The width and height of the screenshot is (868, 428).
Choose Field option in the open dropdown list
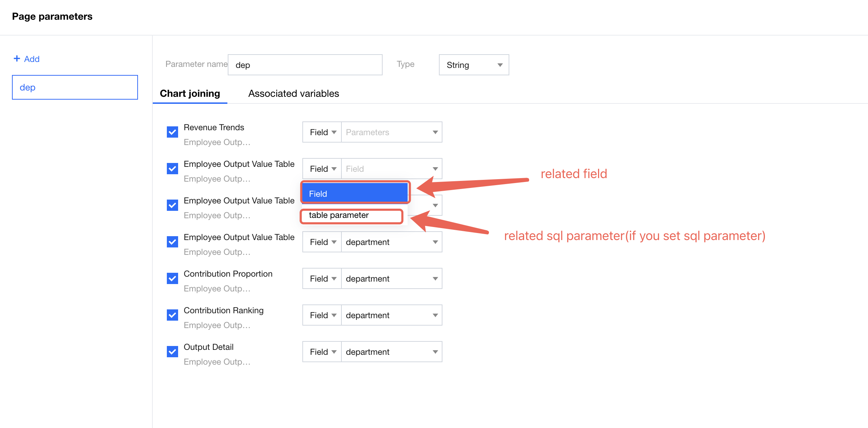354,194
